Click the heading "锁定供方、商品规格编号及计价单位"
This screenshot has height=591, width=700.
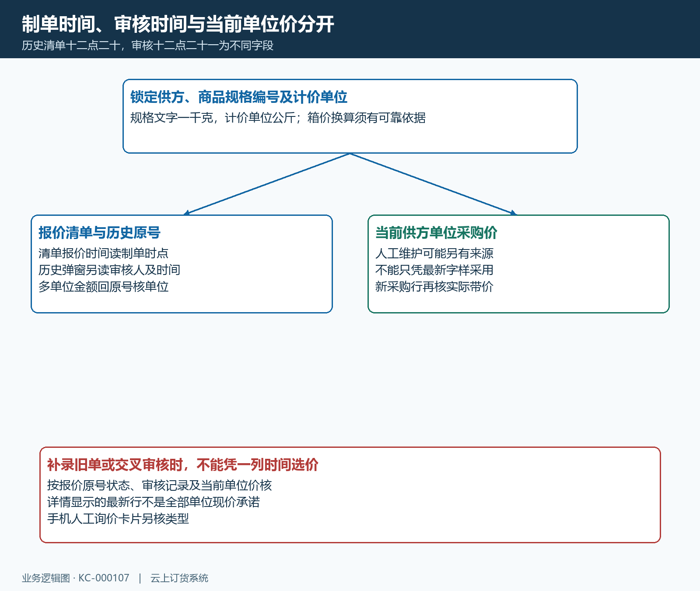239,97
